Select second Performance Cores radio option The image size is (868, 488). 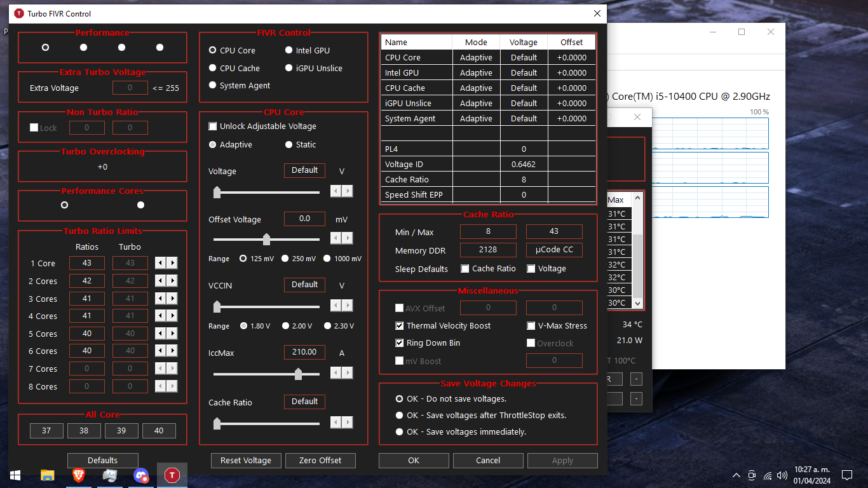140,205
